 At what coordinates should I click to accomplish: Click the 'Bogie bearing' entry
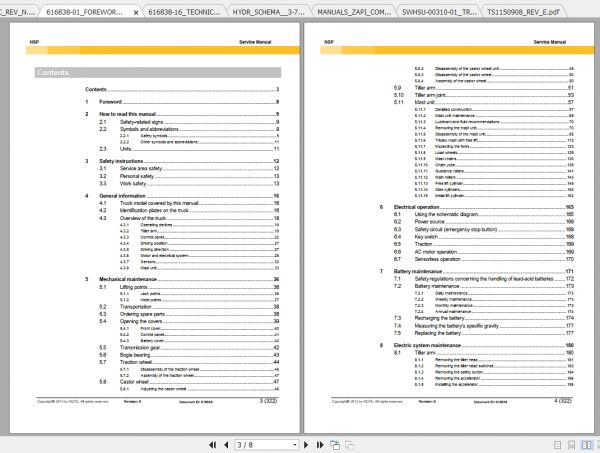pyautogui.click(x=135, y=355)
